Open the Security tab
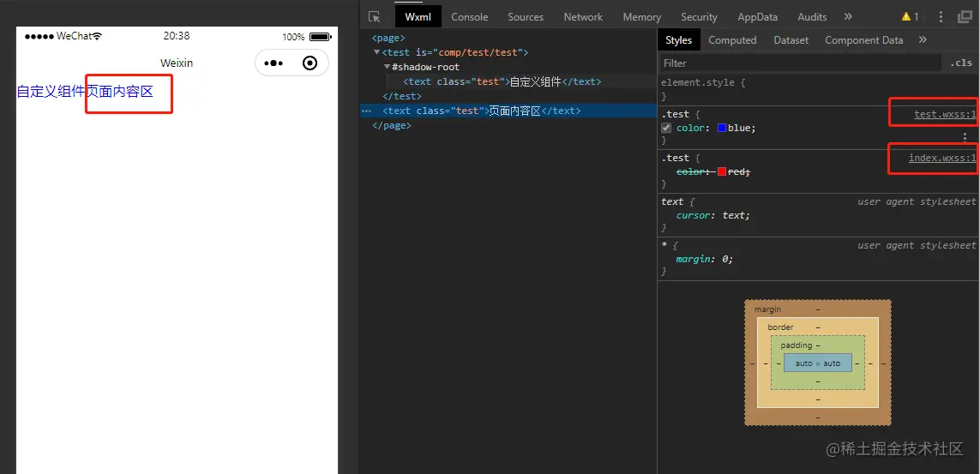This screenshot has height=474, width=980. coord(700,17)
